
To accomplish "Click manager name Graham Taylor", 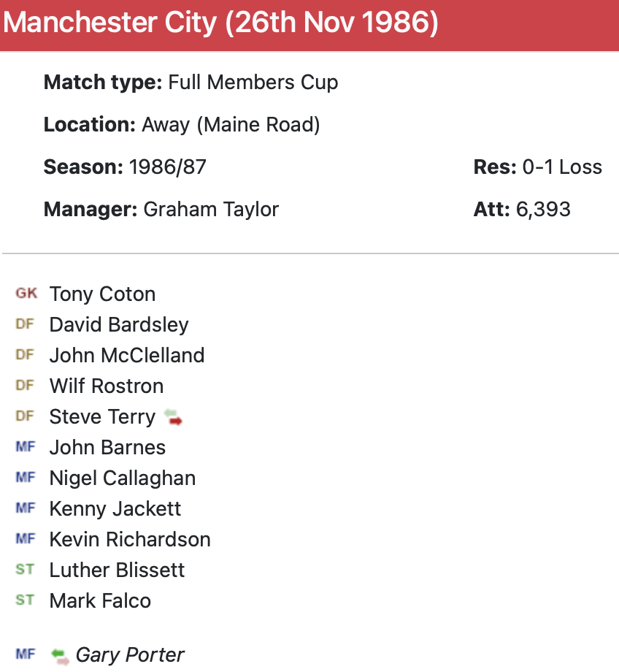I will pos(211,210).
